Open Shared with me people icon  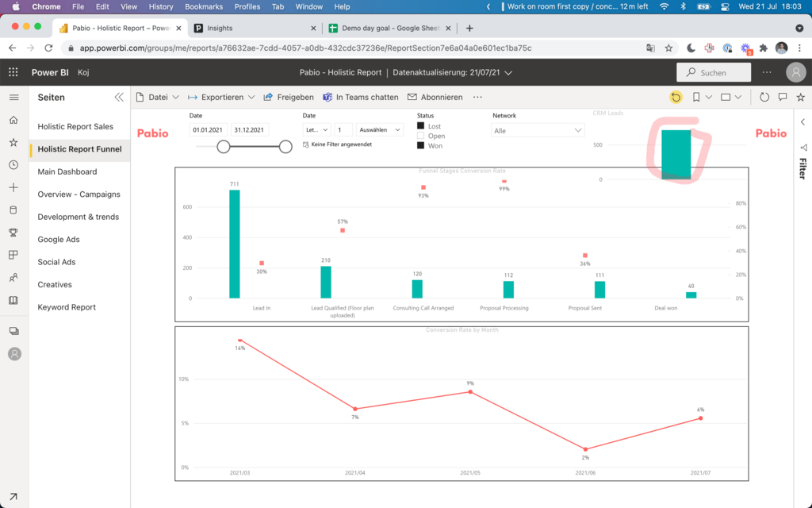tap(13, 277)
